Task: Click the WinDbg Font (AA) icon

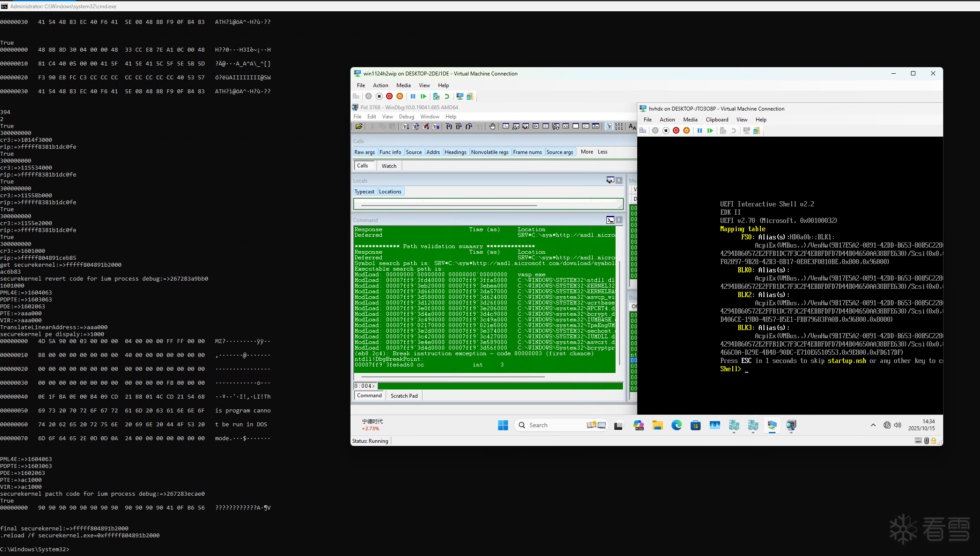Action: coord(632,126)
